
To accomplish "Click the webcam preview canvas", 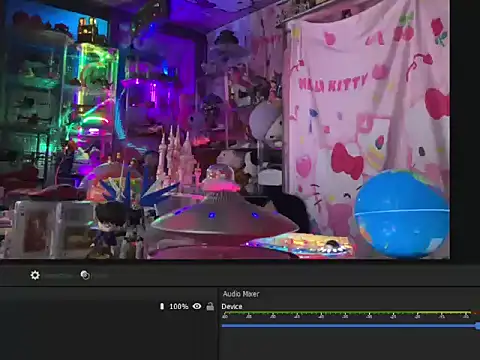I will pos(225,129).
